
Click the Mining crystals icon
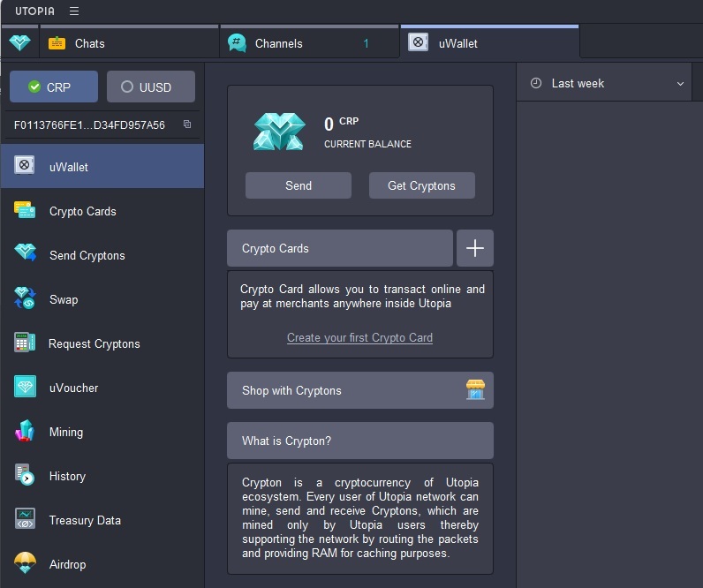25,431
